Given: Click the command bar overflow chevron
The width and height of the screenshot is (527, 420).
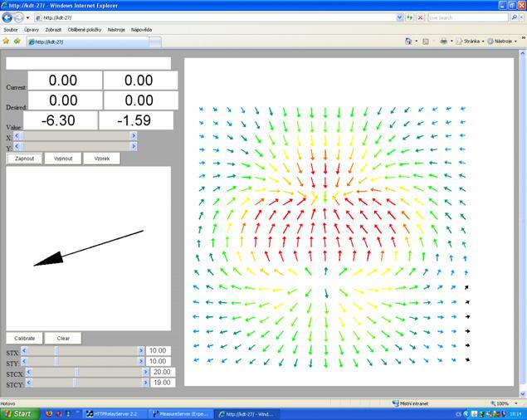Looking at the screenshot, I should click(x=524, y=38).
